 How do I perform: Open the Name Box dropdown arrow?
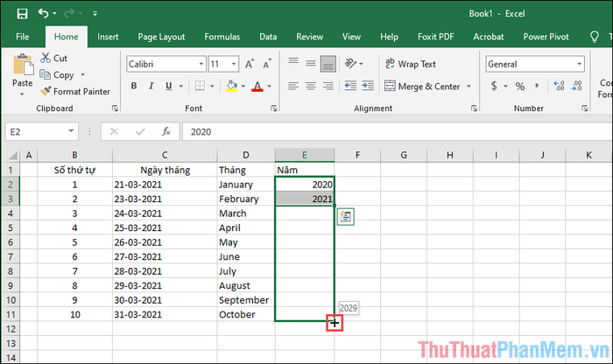71,131
